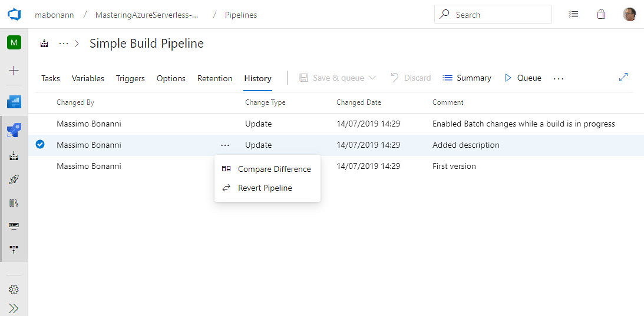Click the search box
The height and width of the screenshot is (316, 644).
tap(493, 15)
